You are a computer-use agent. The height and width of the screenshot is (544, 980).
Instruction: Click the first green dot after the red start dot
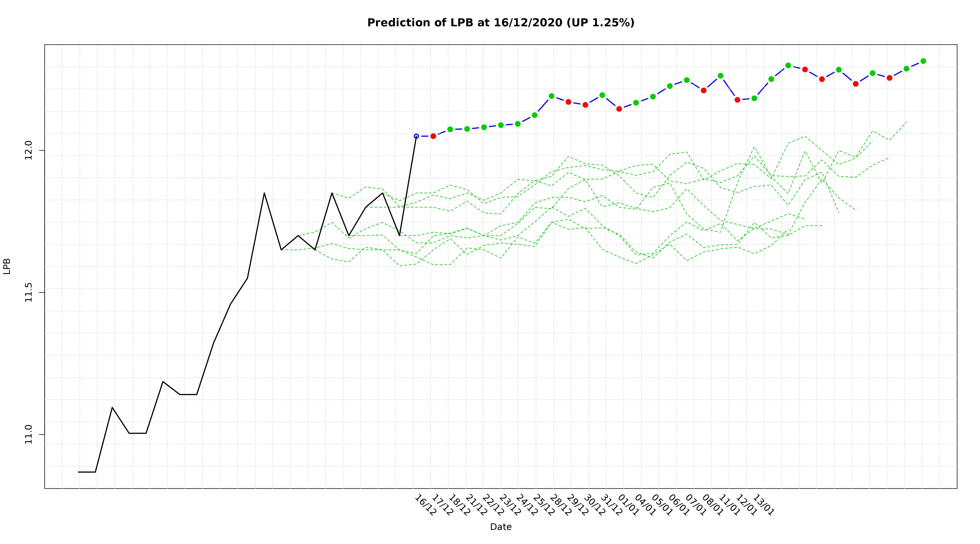(x=450, y=129)
